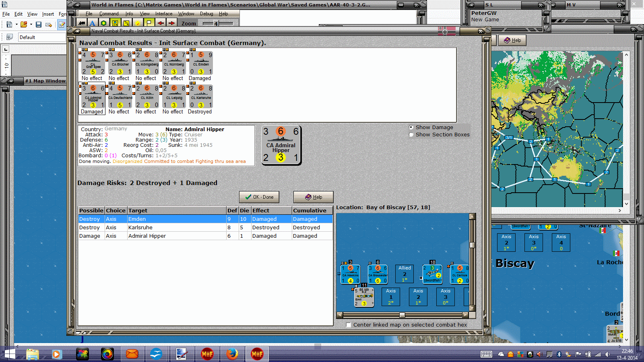Click the yellow unit-counter toolbar icon
The image size is (644, 362).
(115, 23)
